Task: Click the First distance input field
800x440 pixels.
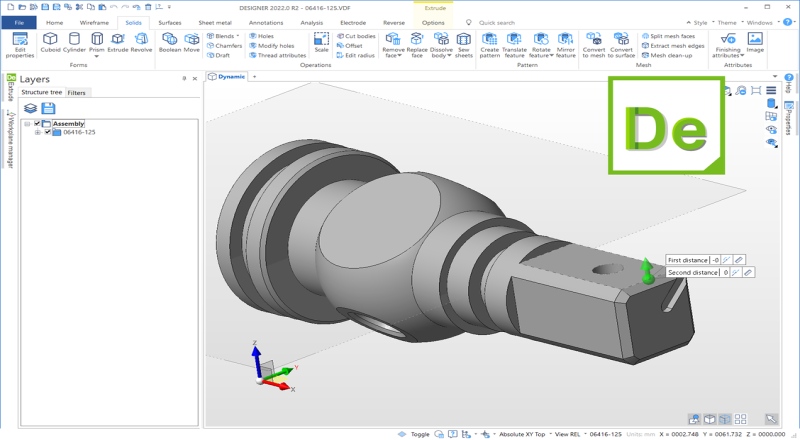Action: tap(717, 259)
